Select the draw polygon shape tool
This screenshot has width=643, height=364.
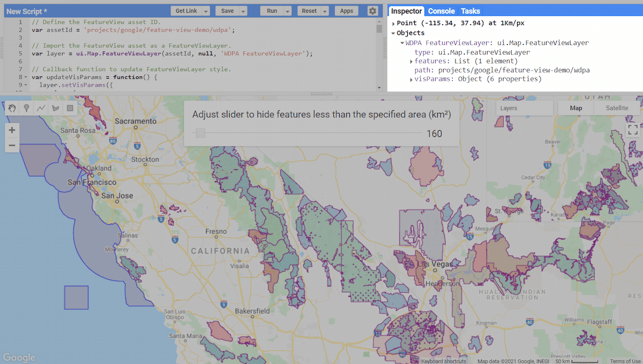click(55, 108)
